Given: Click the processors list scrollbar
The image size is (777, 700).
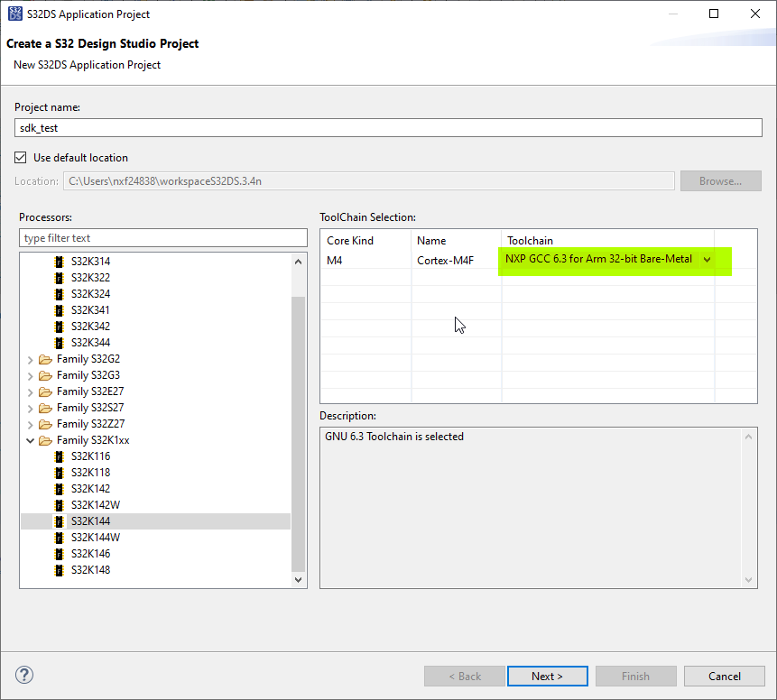Looking at the screenshot, I should 298,406.
